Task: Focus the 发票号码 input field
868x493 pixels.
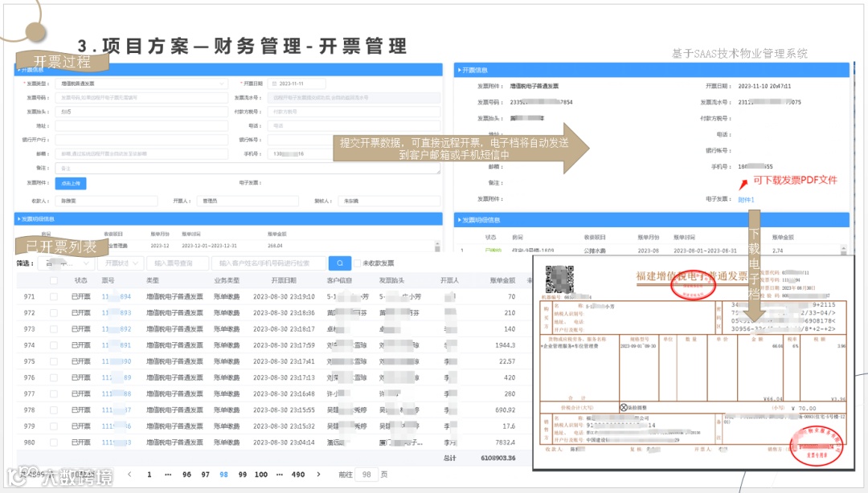Action: (x=141, y=98)
